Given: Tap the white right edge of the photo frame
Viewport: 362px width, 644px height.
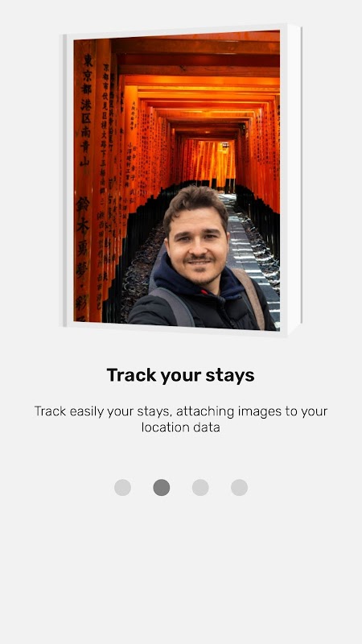Looking at the screenshot, I should [294, 180].
